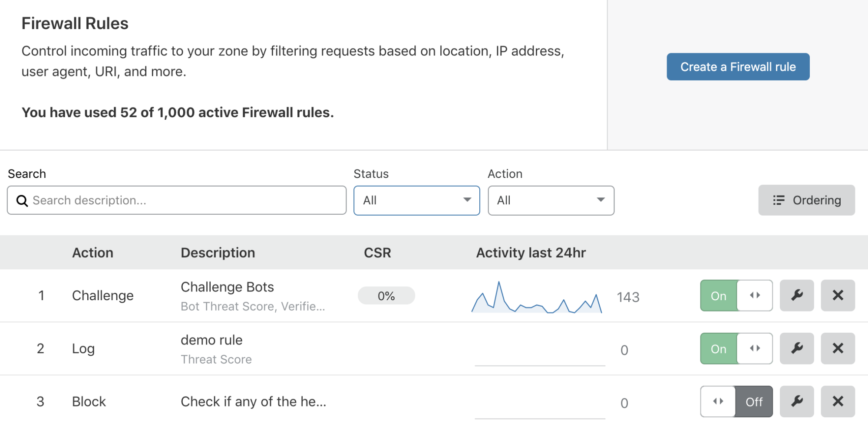Open the Action filter dropdown
Viewport: 868px width, 426px height.
551,200
